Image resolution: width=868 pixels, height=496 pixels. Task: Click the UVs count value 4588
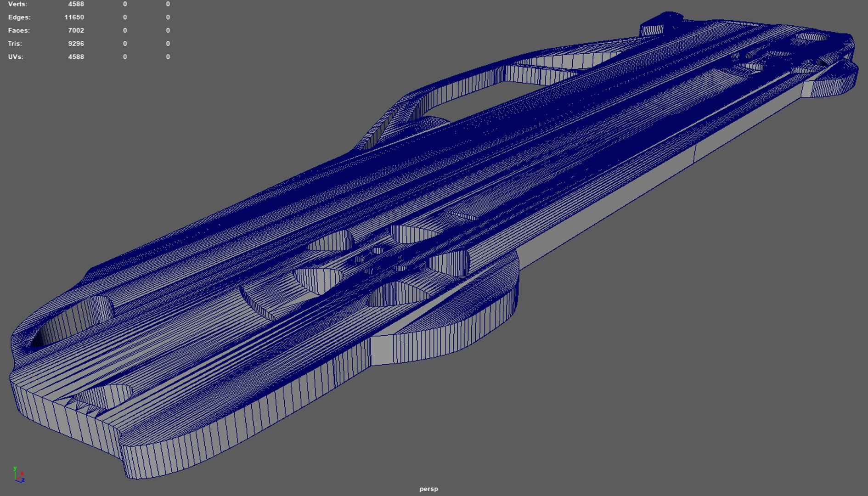pos(76,57)
